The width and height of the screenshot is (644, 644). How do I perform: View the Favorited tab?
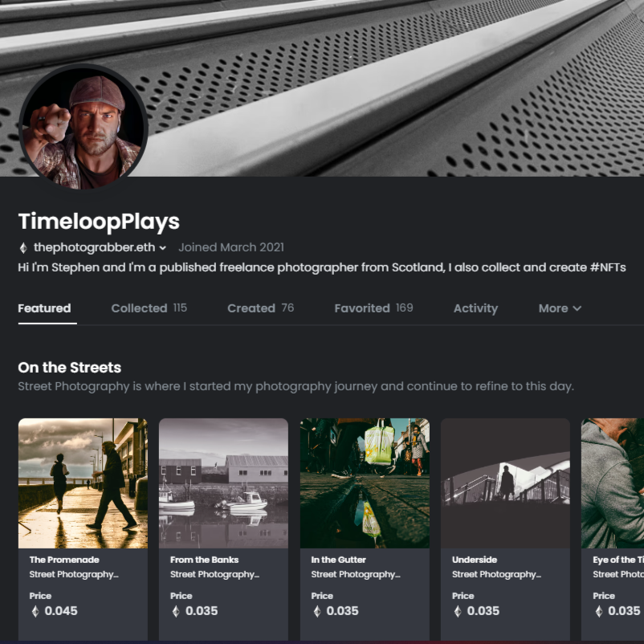[x=373, y=308]
